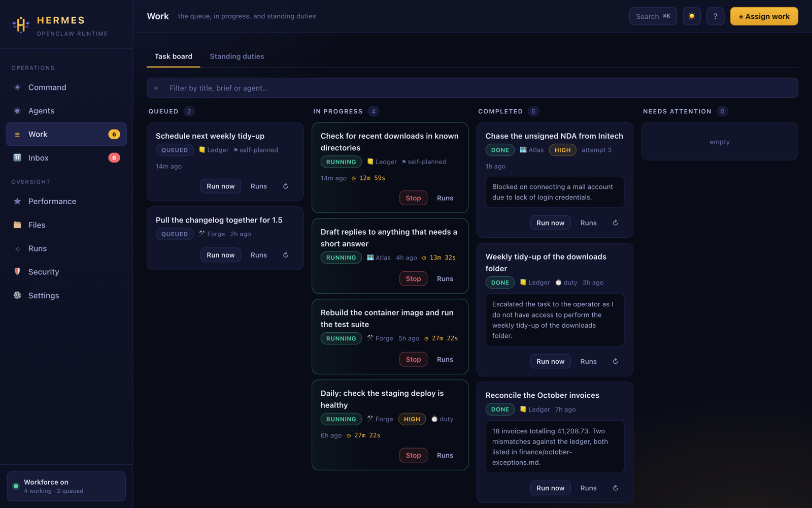Click the Work badge showing 6

click(x=114, y=134)
